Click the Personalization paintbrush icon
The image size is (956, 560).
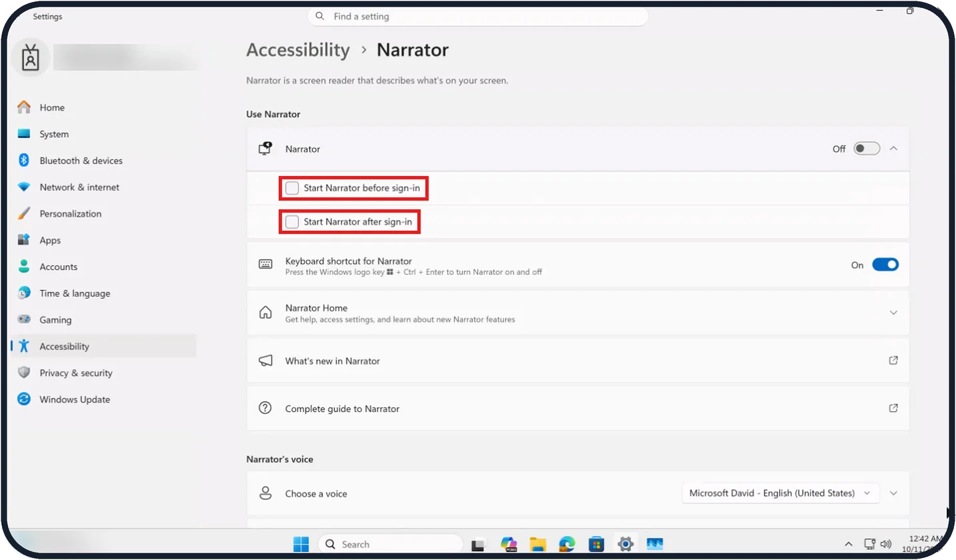click(x=24, y=214)
